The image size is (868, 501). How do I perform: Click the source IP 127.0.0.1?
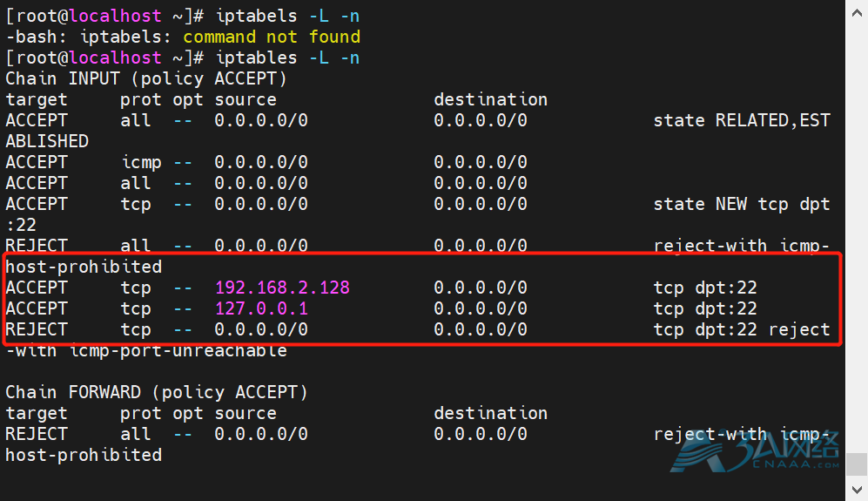click(x=261, y=308)
